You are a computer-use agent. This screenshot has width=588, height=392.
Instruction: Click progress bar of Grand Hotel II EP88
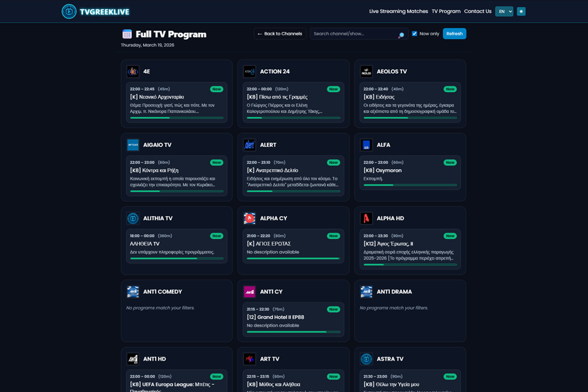click(x=293, y=332)
